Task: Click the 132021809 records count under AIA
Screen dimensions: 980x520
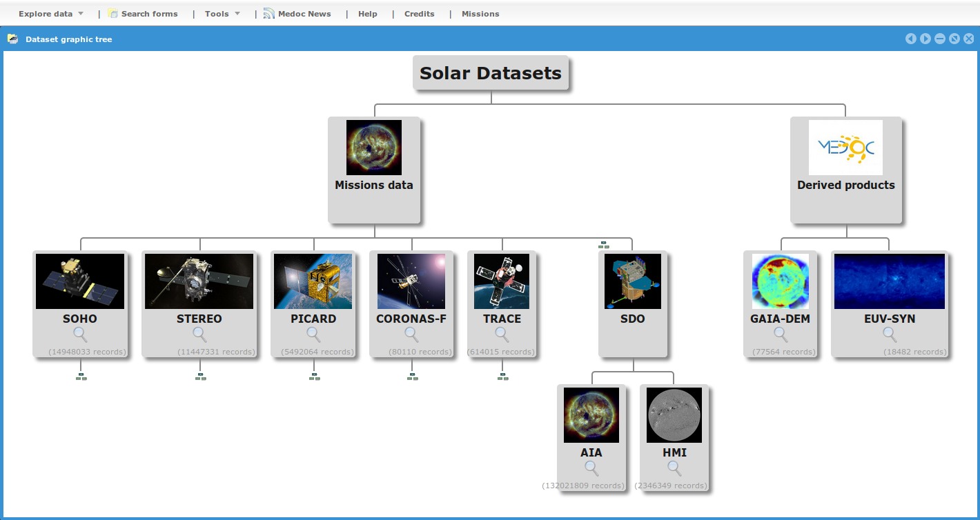Action: (x=583, y=486)
